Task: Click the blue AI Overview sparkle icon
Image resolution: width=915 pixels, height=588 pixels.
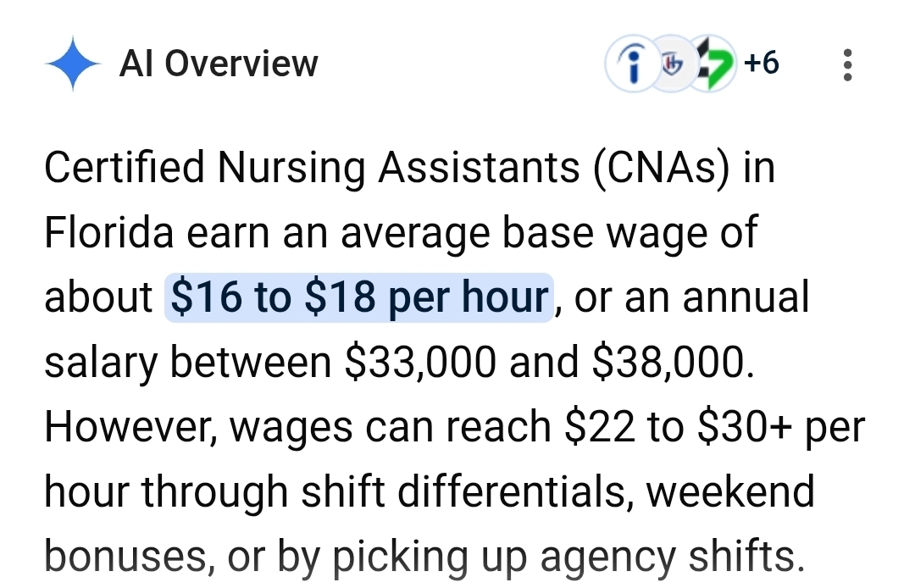Action: [73, 64]
